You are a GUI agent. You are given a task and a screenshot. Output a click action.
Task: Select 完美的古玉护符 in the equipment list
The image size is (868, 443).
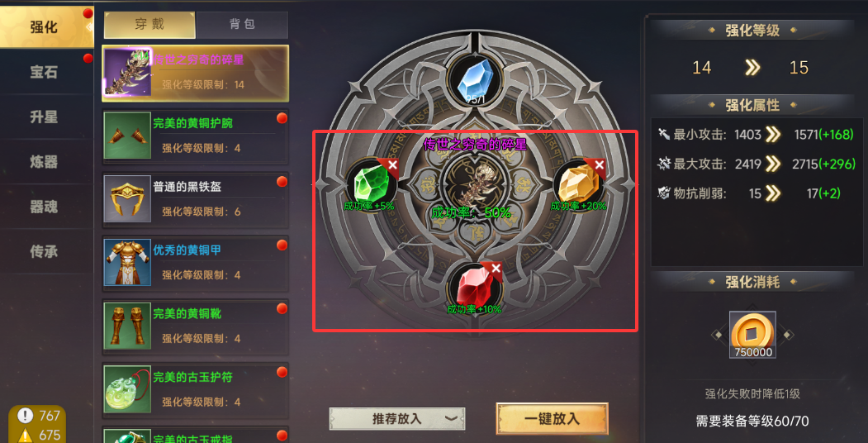tap(195, 388)
